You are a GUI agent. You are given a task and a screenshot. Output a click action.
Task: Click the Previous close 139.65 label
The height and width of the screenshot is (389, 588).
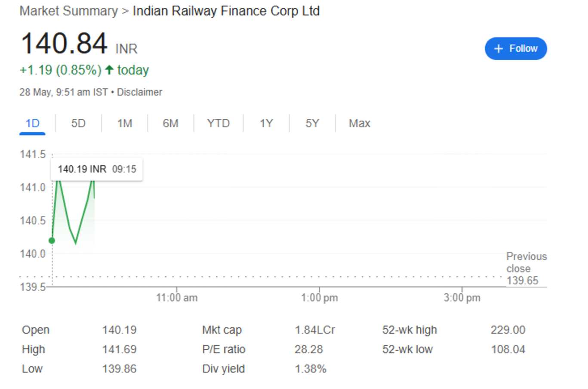526,268
